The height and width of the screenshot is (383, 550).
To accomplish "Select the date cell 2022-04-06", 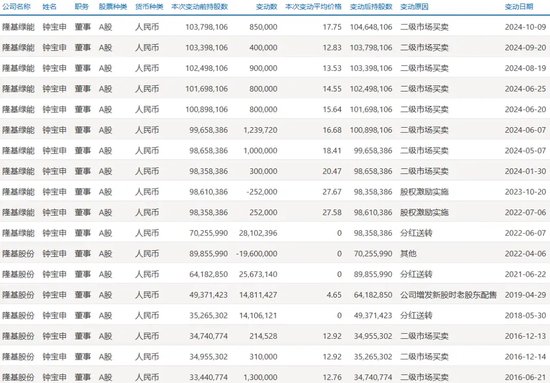I will click(x=525, y=254).
